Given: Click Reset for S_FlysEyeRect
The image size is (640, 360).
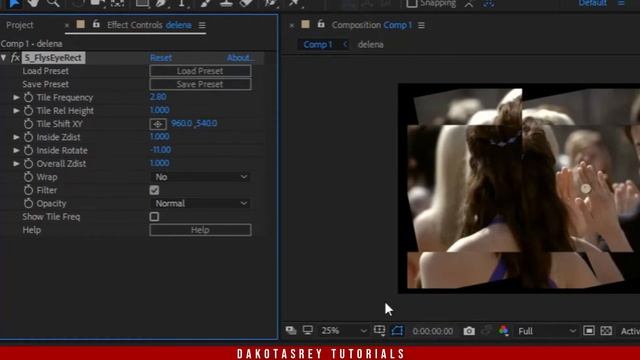Looking at the screenshot, I should pos(161,58).
